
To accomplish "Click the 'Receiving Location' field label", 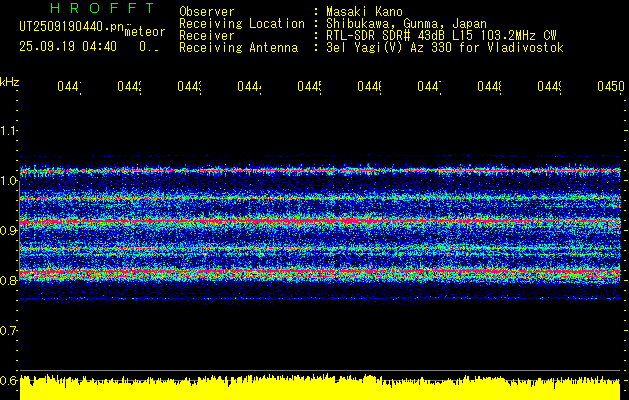I will [242, 23].
